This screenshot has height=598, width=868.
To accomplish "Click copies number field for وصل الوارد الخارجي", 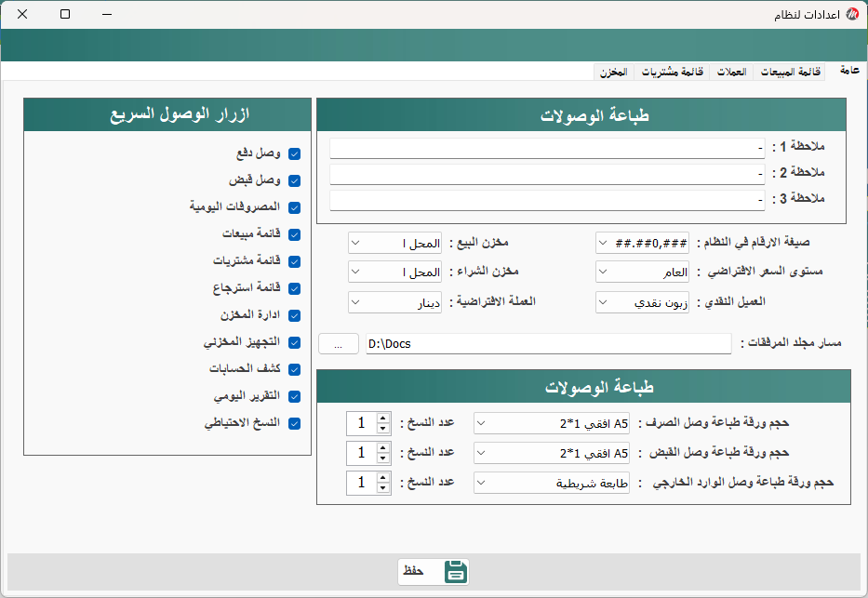I will 362,483.
